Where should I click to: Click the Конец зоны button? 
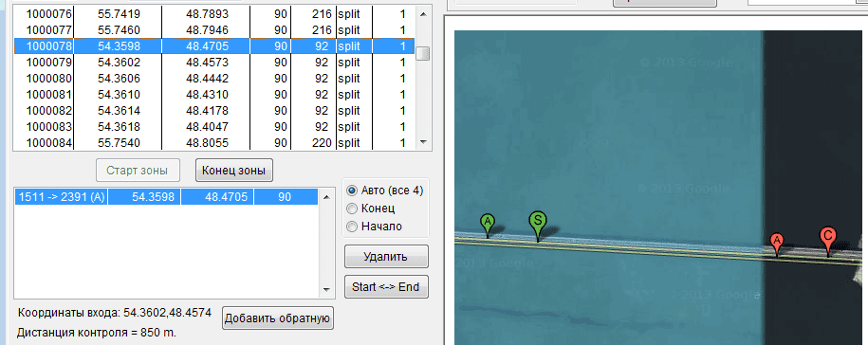click(x=234, y=171)
